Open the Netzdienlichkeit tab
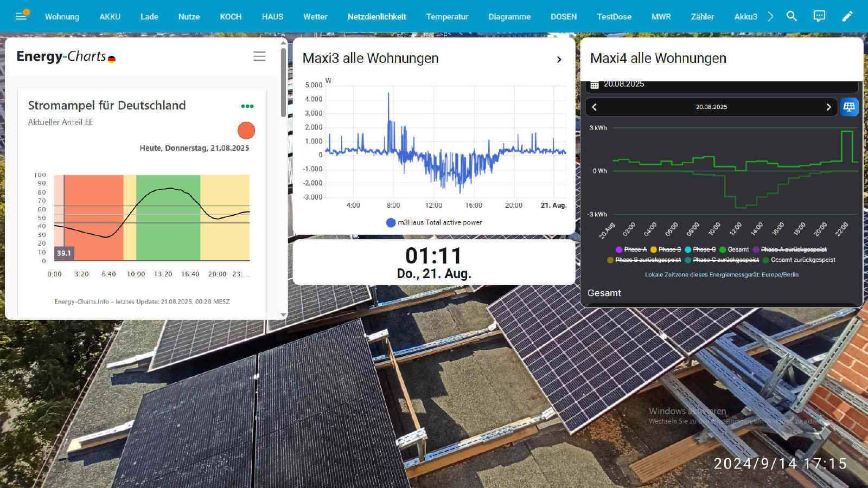868x488 pixels. click(376, 17)
